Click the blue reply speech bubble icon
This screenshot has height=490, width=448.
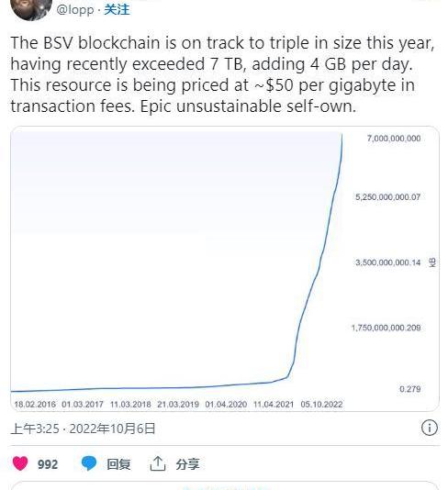click(89, 463)
